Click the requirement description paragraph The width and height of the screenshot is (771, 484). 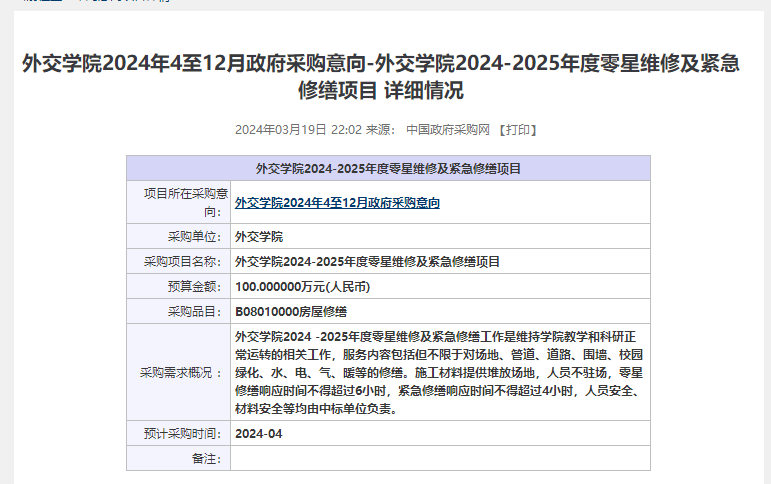(438, 373)
